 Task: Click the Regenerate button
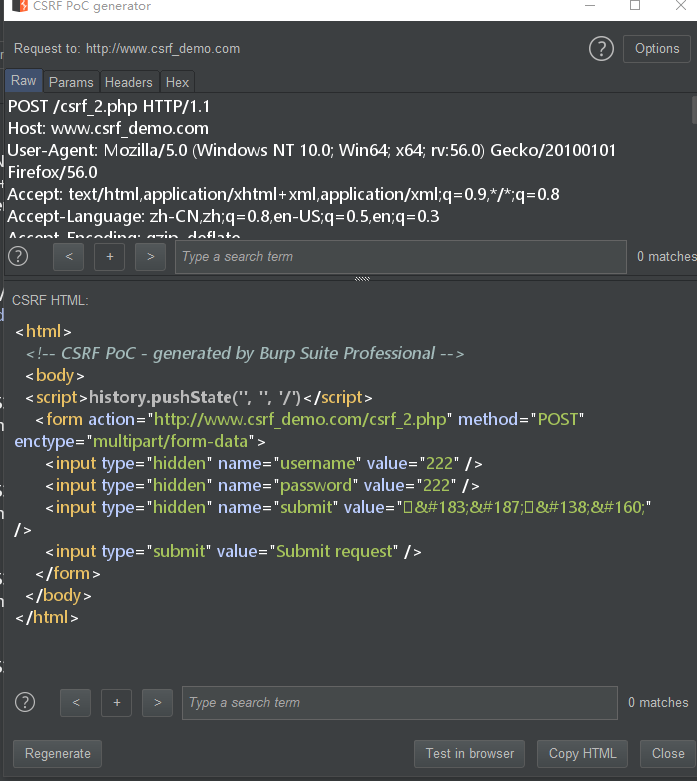(x=57, y=754)
